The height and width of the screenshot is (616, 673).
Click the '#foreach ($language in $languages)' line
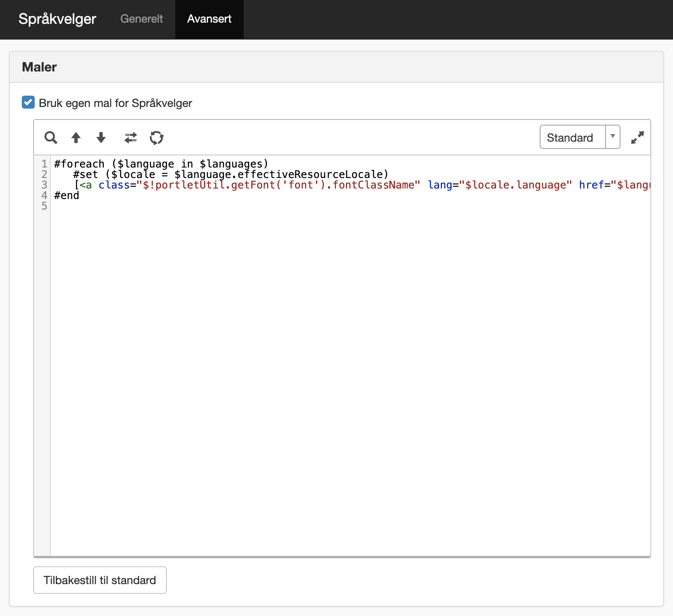pyautogui.click(x=161, y=164)
